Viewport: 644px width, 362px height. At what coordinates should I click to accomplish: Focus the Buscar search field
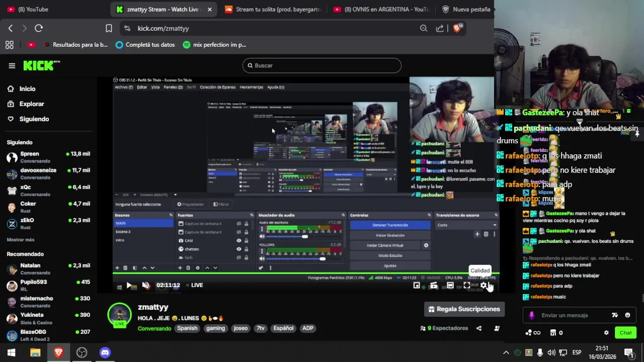point(322,65)
